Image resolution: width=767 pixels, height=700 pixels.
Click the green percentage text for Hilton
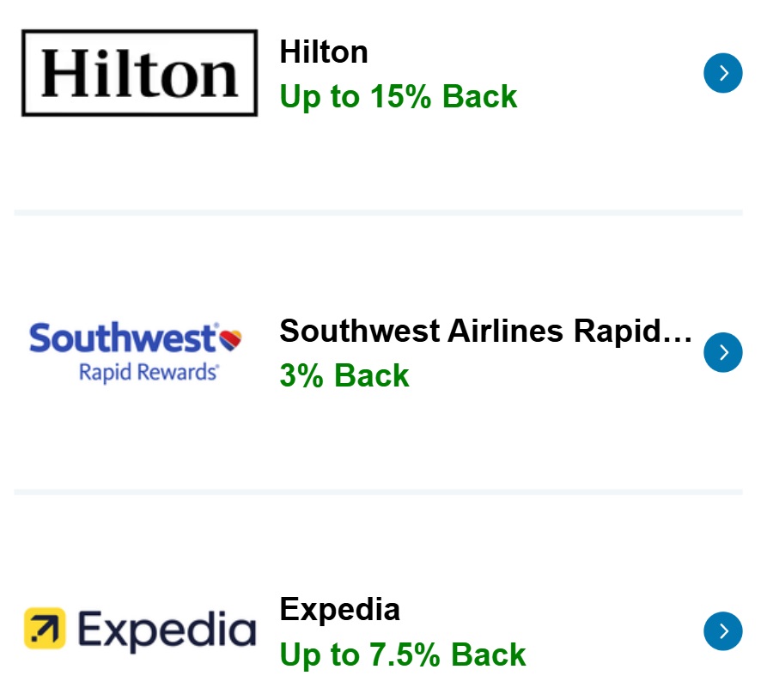(x=398, y=97)
